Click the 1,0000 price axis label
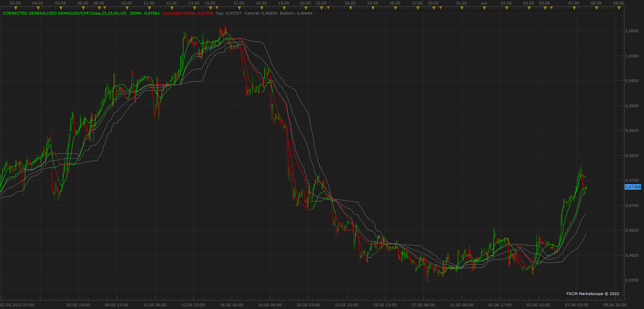This screenshot has width=644, height=309. [632, 56]
